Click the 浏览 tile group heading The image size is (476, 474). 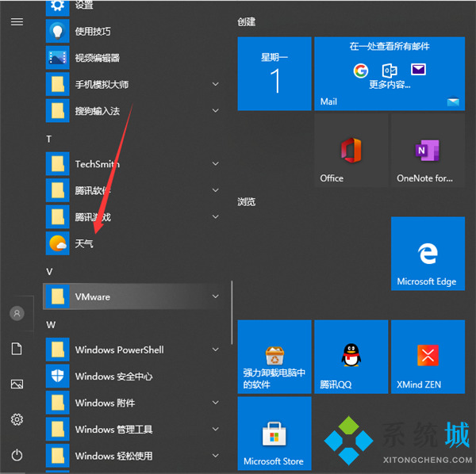pyautogui.click(x=246, y=201)
